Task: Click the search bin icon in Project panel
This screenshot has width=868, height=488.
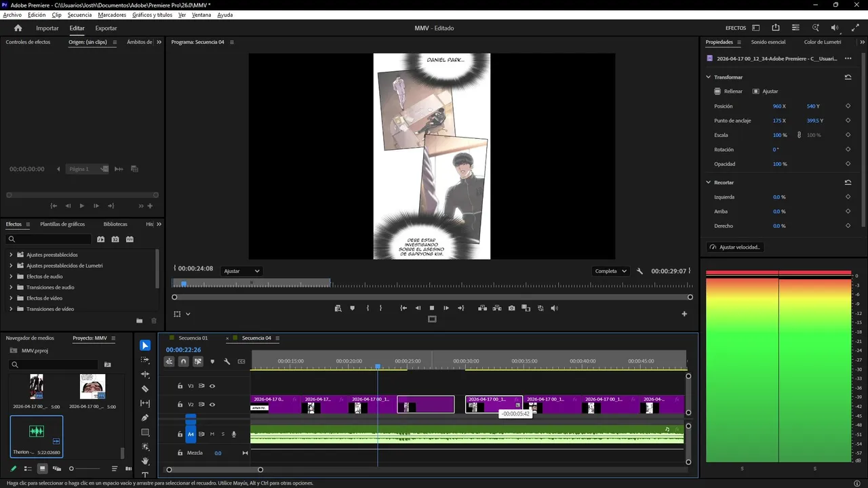Action: point(107,365)
